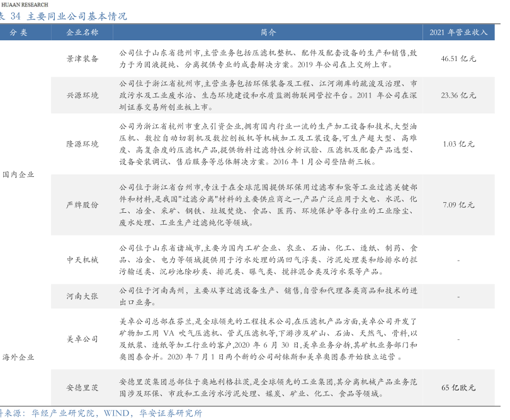
Task: Click the revenue dash in 河南大张 row
Action: [x=458, y=297]
